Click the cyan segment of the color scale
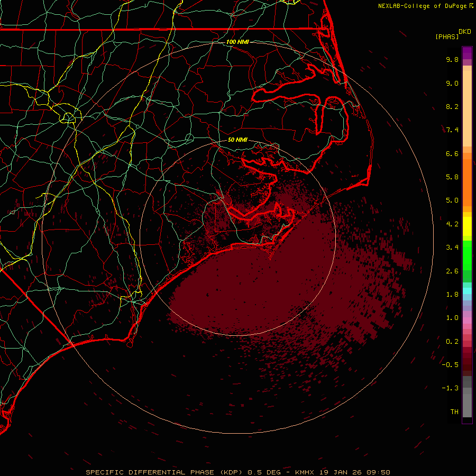Viewport: 476px width, 476px height. 467,290
